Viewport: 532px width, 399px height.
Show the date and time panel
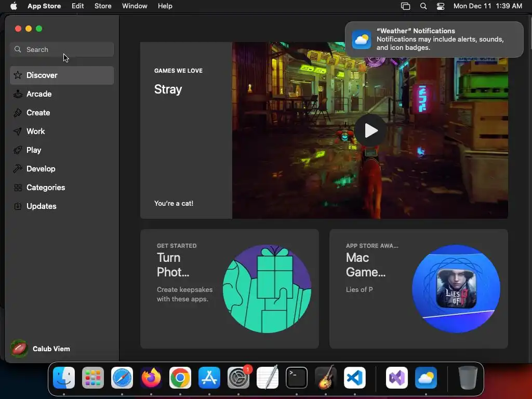tap(487, 6)
